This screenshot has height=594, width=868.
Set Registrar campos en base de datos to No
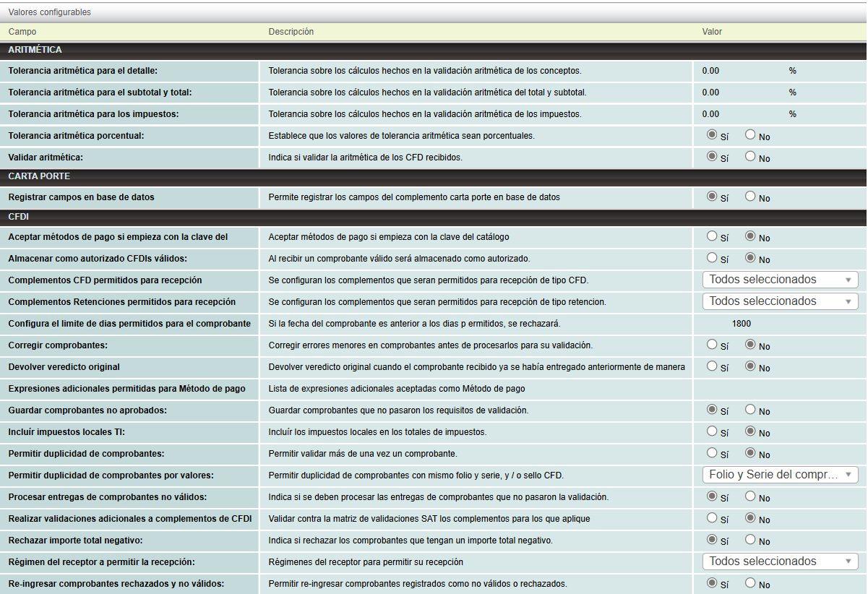coord(750,196)
